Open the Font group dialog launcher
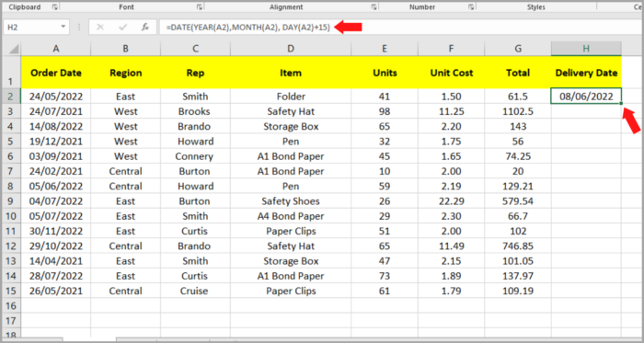 click(200, 7)
